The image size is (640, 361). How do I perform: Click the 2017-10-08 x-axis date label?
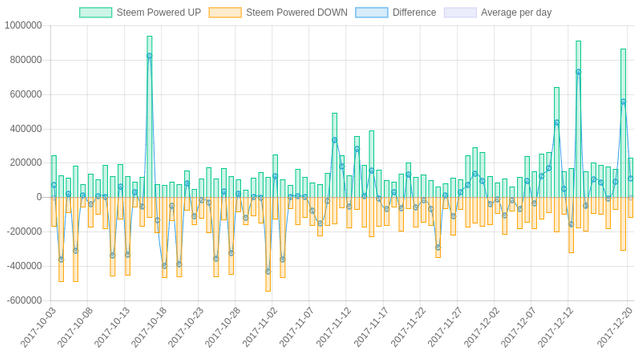(75, 328)
